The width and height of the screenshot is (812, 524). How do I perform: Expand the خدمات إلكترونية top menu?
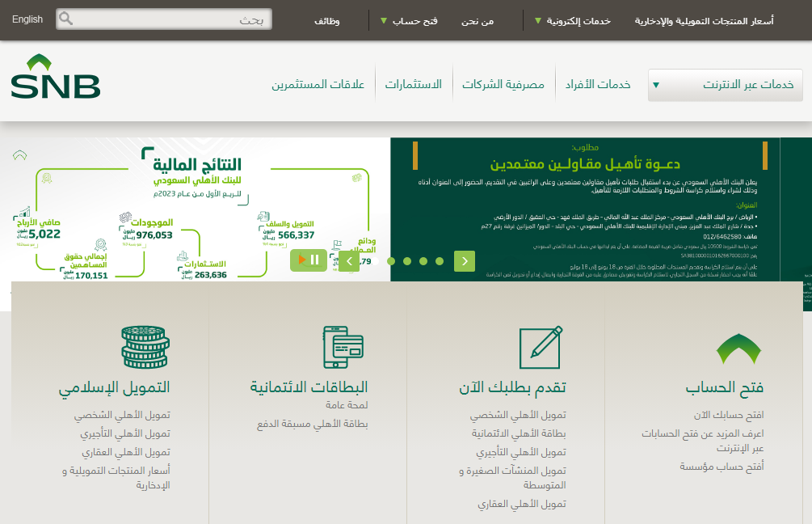coord(572,21)
